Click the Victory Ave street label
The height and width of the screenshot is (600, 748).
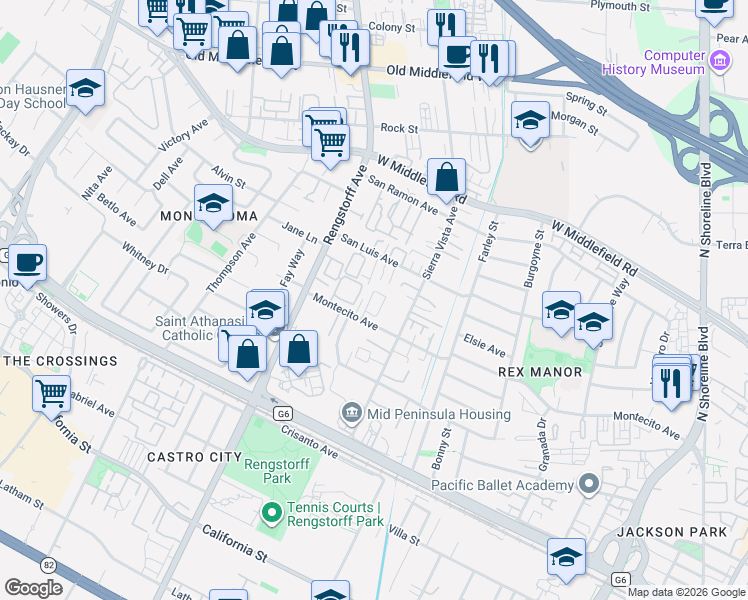point(183,135)
